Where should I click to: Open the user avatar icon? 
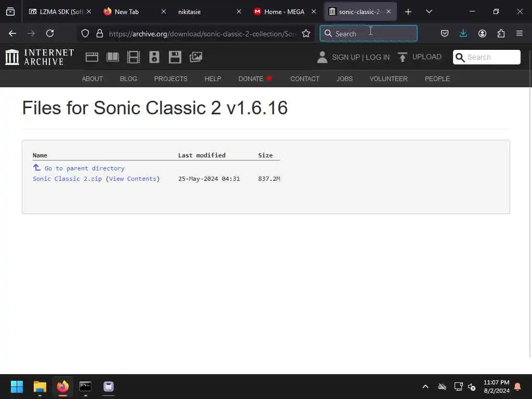click(322, 57)
